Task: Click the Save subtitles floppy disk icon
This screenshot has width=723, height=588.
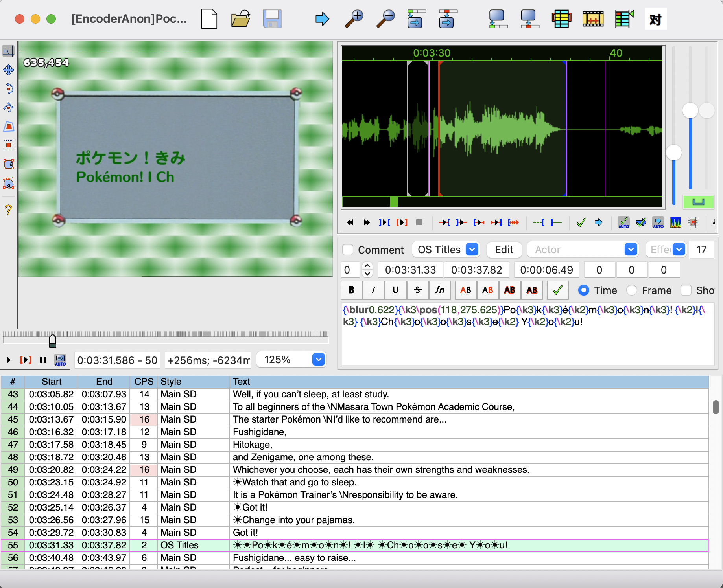Action: (272, 19)
